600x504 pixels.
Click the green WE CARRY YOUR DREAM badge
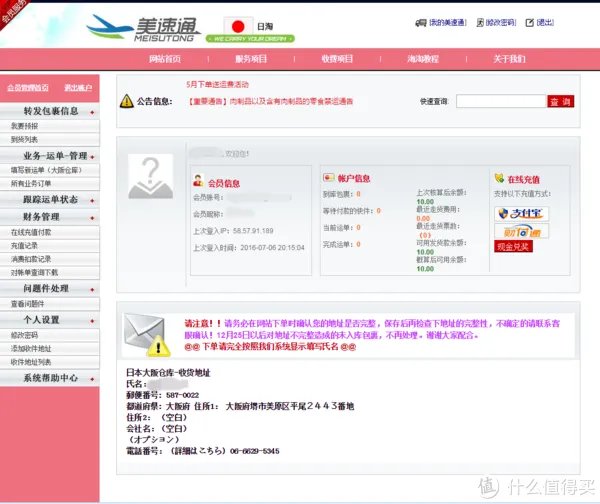(250, 39)
